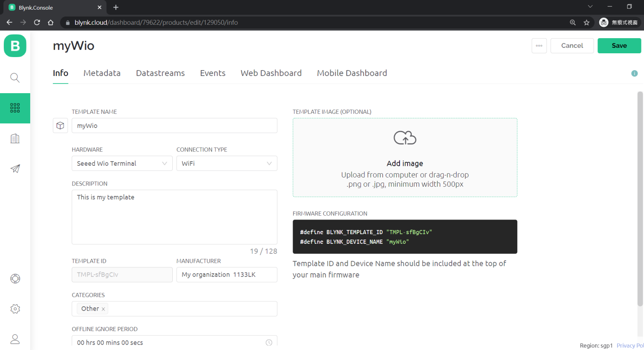Go to the Web Dashboard tab
This screenshot has width=644, height=350.
[x=271, y=73]
